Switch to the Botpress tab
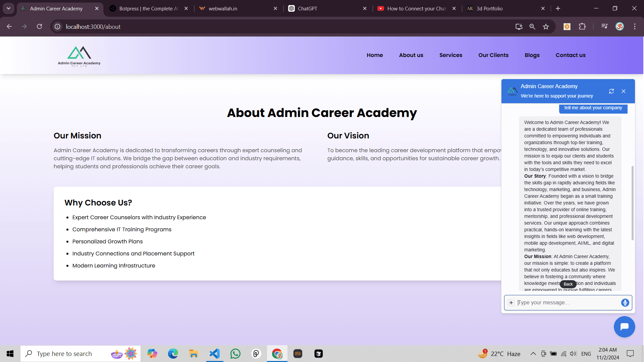644x362 pixels. 148,8
